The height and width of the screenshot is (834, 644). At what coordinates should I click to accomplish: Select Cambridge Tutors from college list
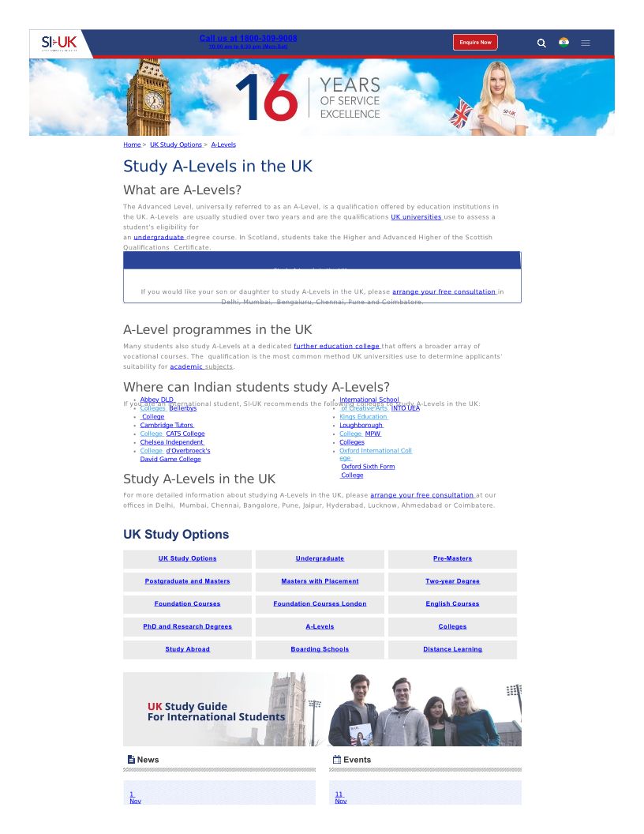(x=167, y=425)
